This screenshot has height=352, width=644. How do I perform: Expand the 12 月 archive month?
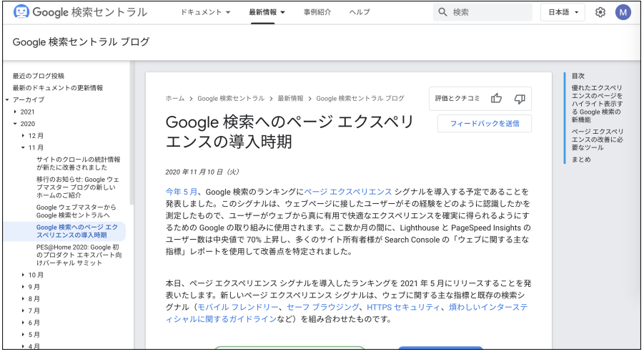click(x=23, y=136)
